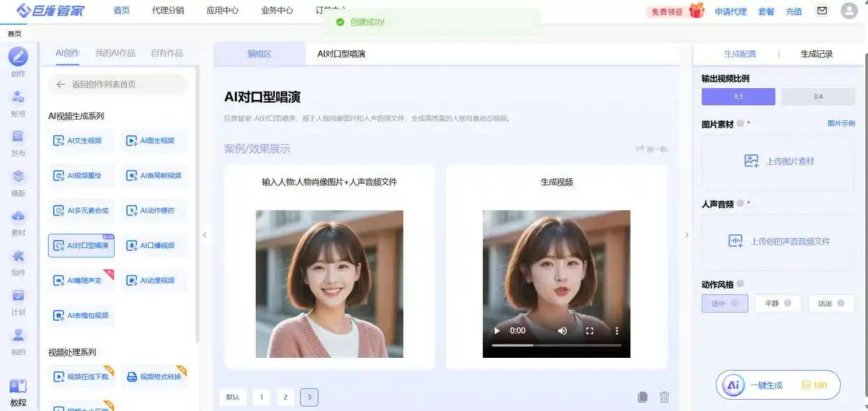
Task: Select the AI动作模仿 tool
Action: (x=154, y=210)
